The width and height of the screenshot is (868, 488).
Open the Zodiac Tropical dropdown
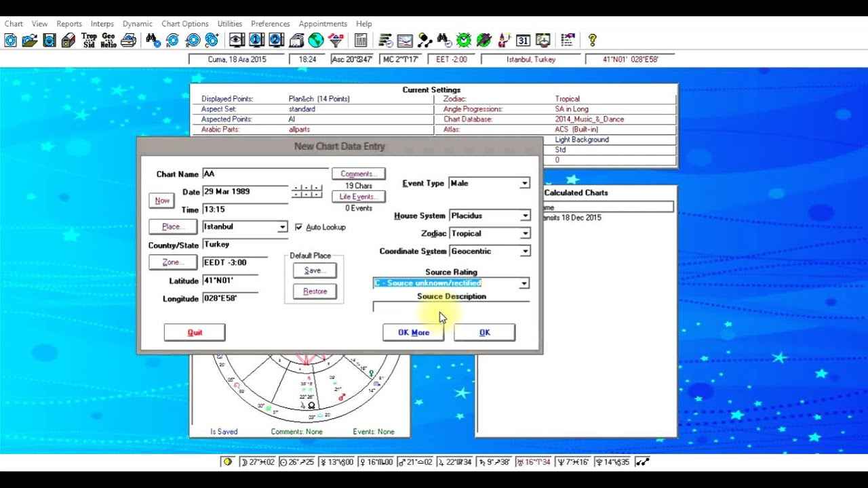[524, 234]
